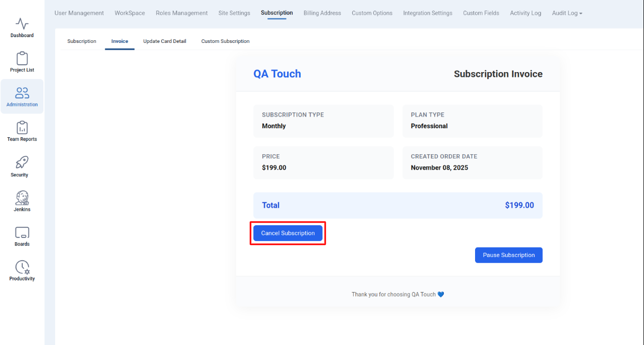
Task: Click the Professional plan type value
Action: pos(429,126)
